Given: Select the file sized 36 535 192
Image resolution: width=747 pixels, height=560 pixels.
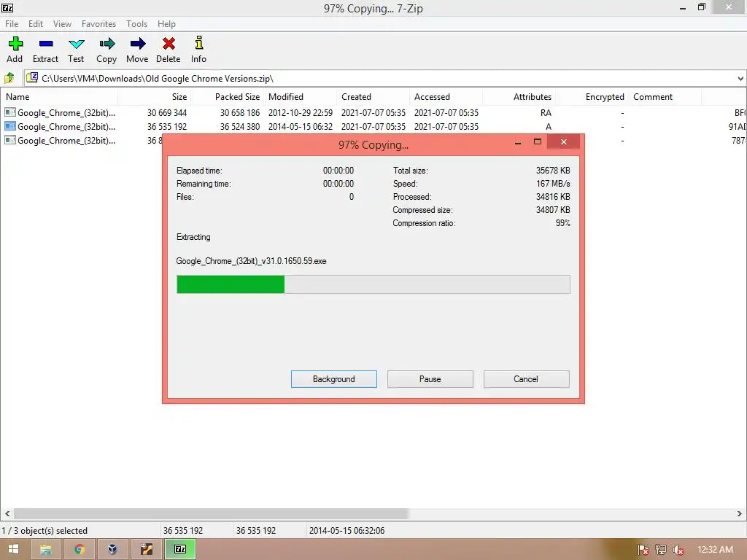Looking at the screenshot, I should [x=373, y=127].
